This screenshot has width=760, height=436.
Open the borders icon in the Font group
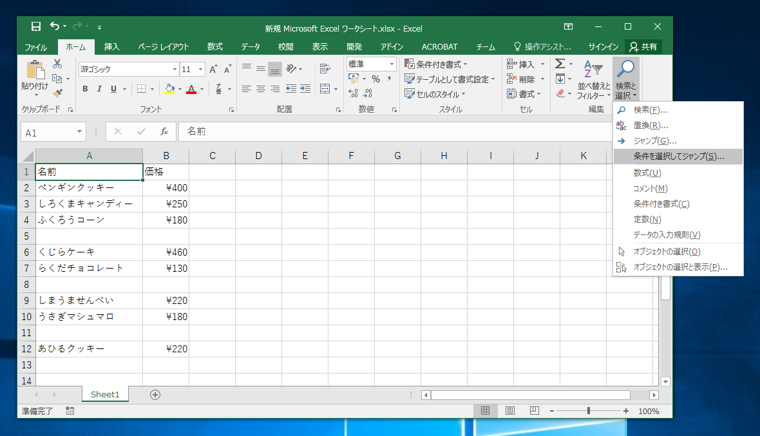click(x=141, y=89)
